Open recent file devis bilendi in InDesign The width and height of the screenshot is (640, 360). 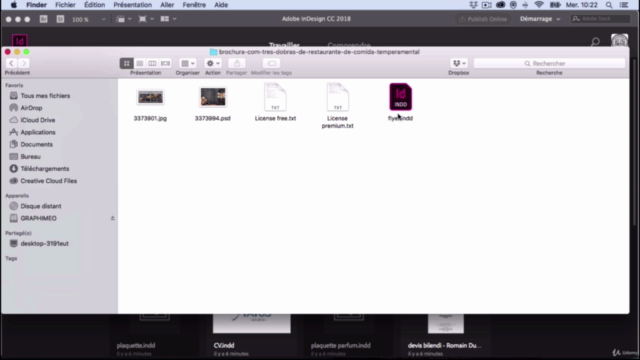(x=444, y=345)
